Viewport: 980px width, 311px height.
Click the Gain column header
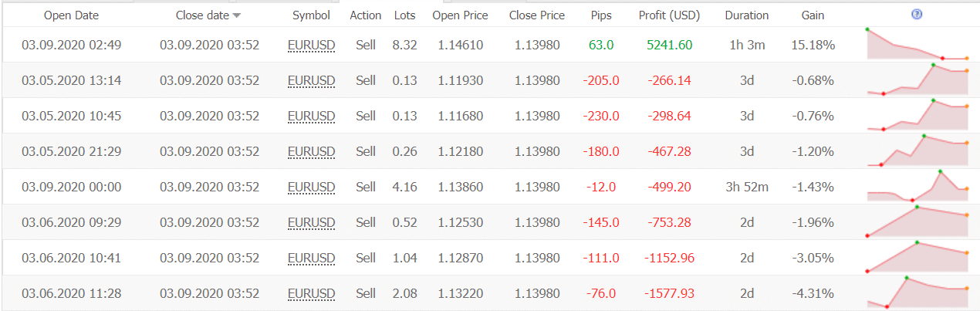(813, 15)
